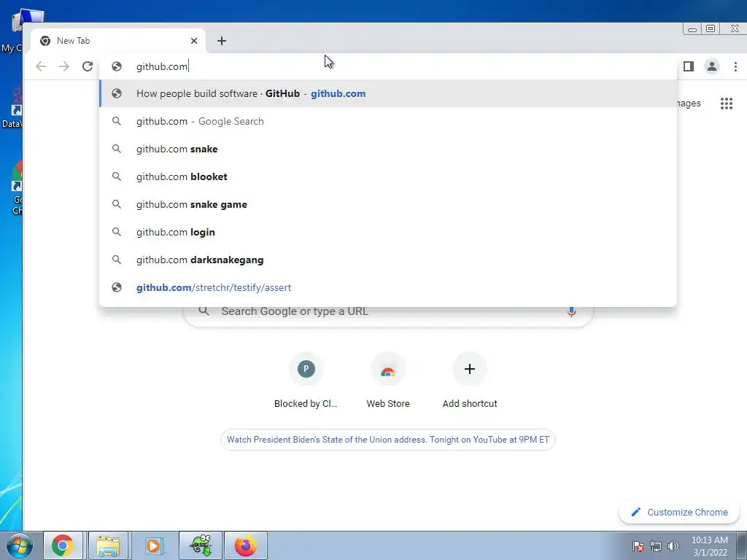Reload the page with the refresh icon
The height and width of the screenshot is (560, 747).
click(x=88, y=66)
